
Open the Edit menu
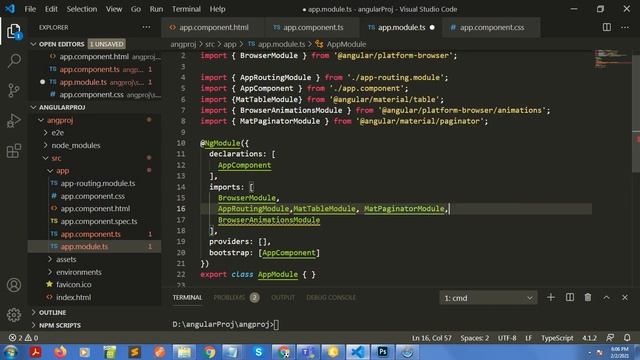[x=51, y=9]
